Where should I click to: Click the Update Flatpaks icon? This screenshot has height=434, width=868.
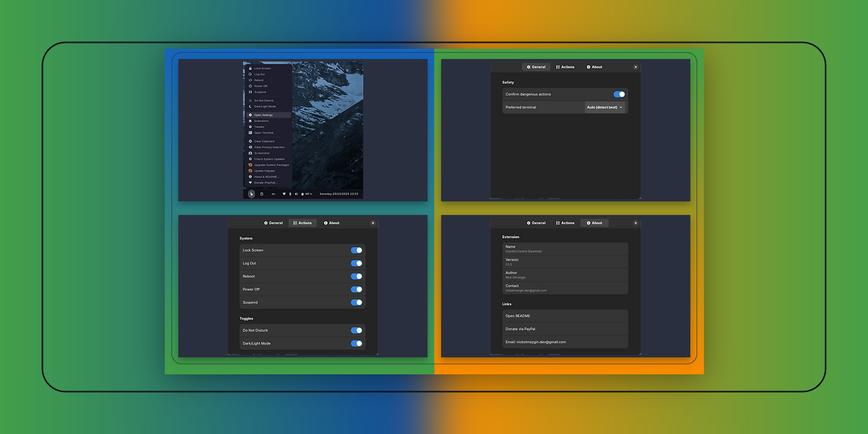[250, 170]
